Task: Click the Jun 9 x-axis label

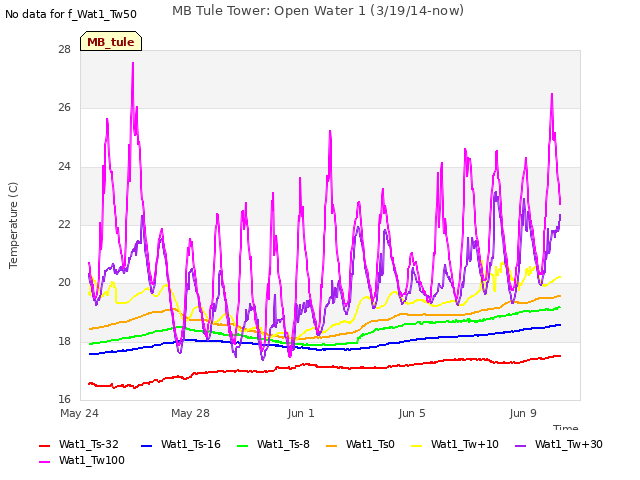Action: pyautogui.click(x=523, y=413)
